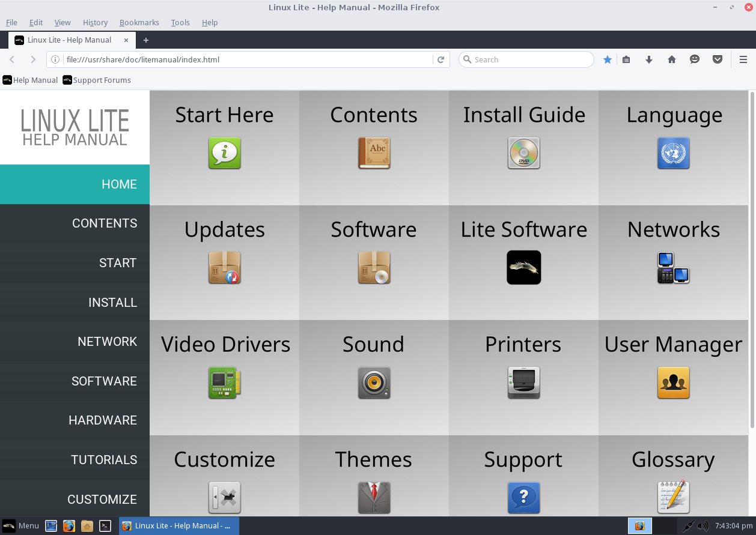Click the Networks computers icon
The height and width of the screenshot is (535, 756).
[673, 268]
